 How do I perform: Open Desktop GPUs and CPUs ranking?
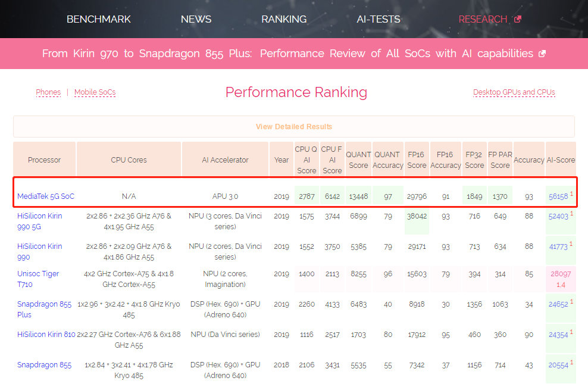coord(514,92)
